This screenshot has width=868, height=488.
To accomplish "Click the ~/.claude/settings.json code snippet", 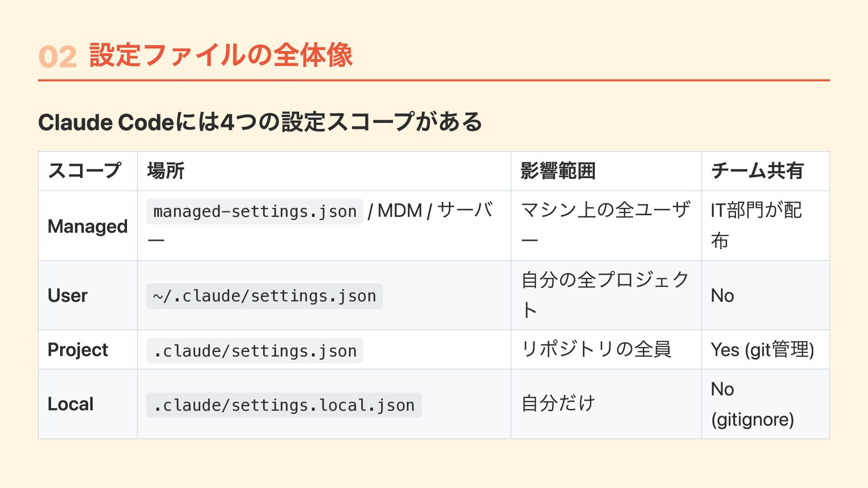I will pyautogui.click(x=264, y=296).
